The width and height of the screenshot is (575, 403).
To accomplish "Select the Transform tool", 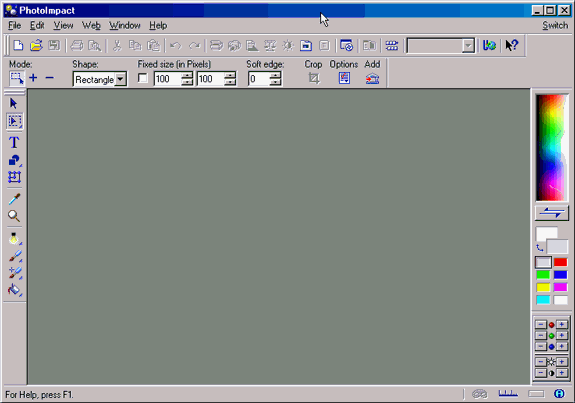I will (x=14, y=177).
